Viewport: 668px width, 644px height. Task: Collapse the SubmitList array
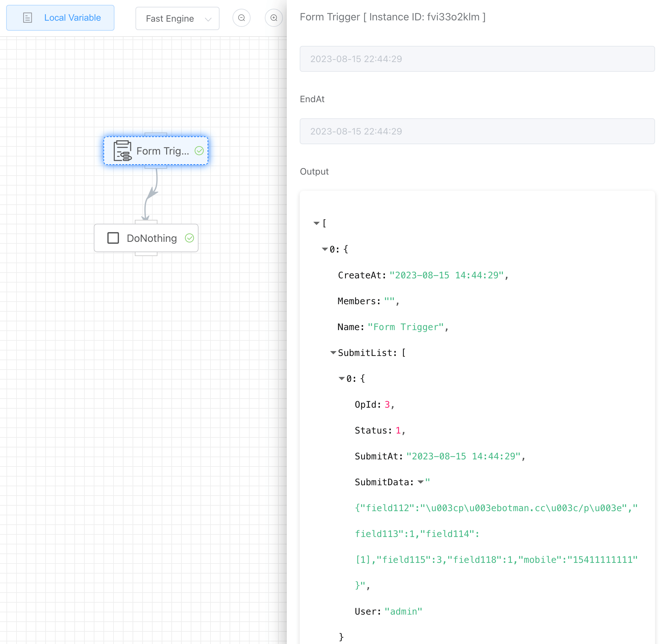point(333,353)
